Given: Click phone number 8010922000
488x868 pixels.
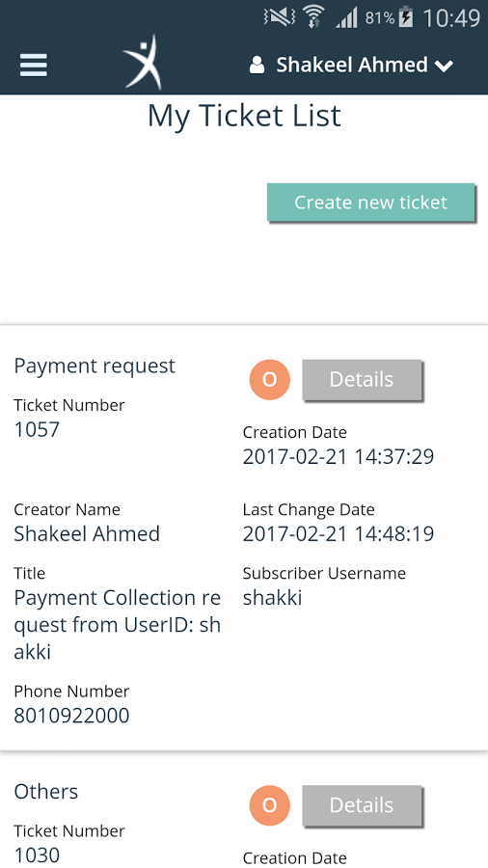Looking at the screenshot, I should coord(71,716).
